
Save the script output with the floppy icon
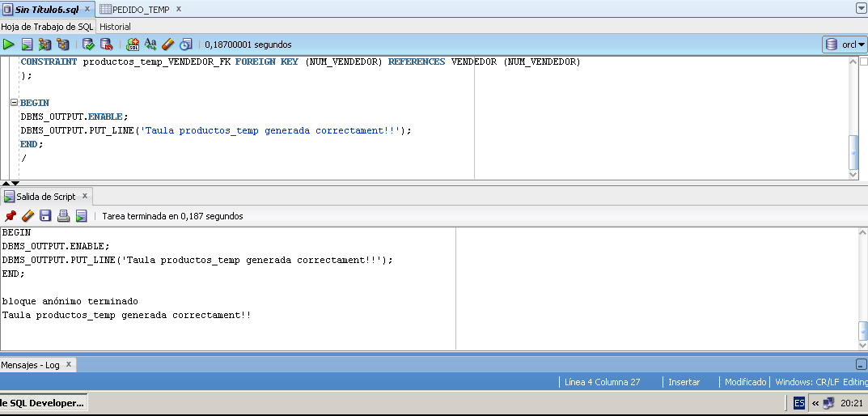45,216
